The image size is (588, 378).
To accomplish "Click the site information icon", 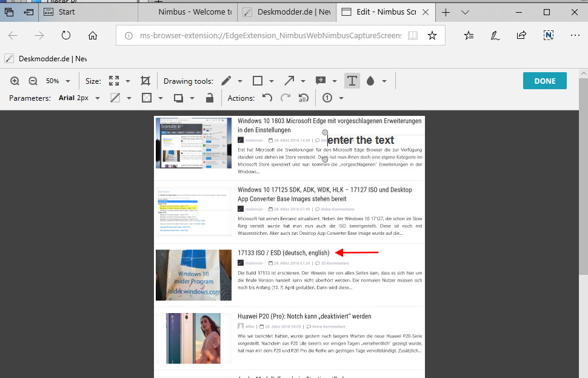I will (x=129, y=36).
